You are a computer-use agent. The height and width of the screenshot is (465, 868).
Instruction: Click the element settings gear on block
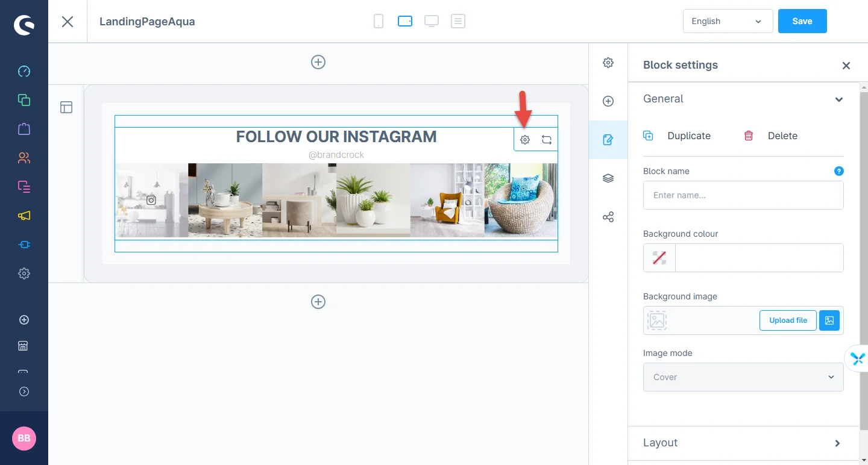(525, 140)
